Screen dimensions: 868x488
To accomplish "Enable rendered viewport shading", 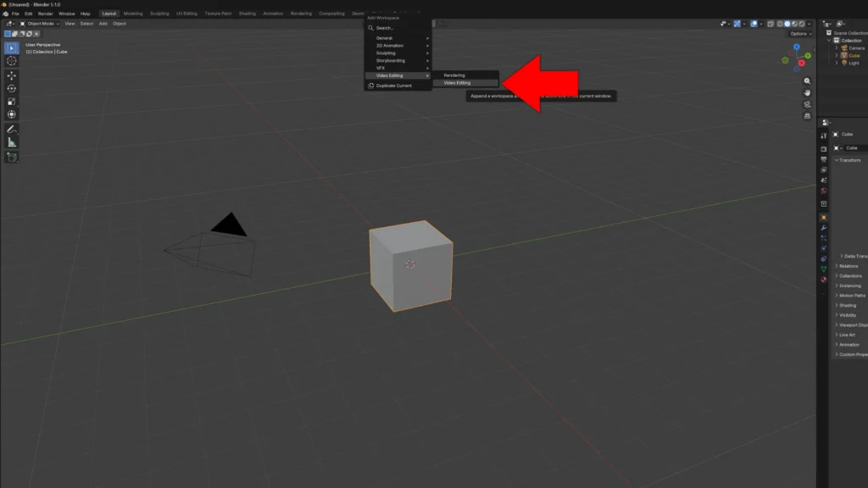I will (802, 24).
